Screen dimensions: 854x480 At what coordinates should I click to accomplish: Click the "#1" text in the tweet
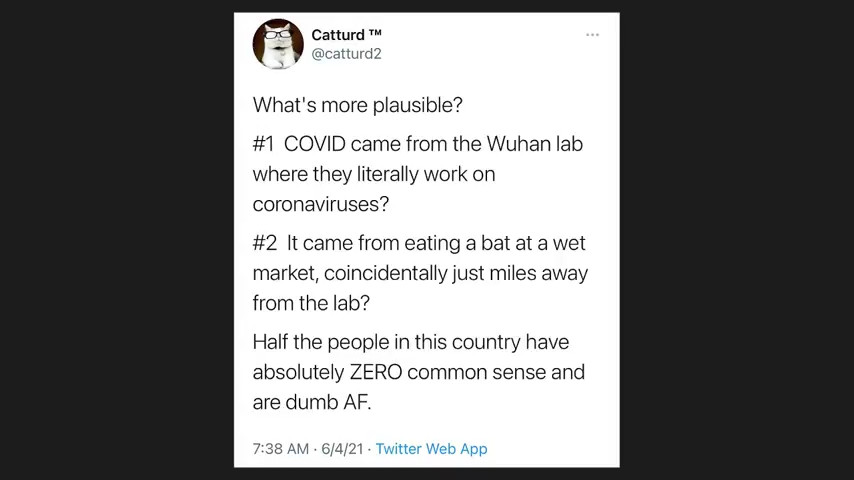264,144
